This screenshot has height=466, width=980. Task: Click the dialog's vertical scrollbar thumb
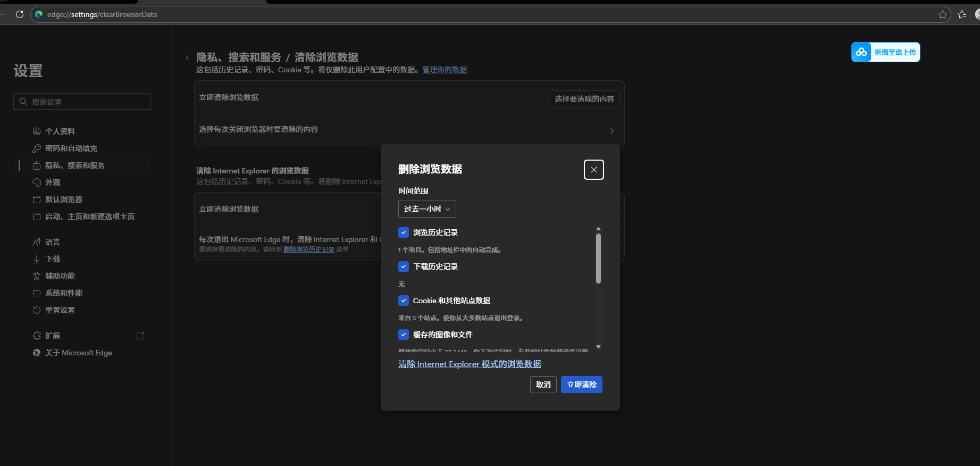click(598, 259)
